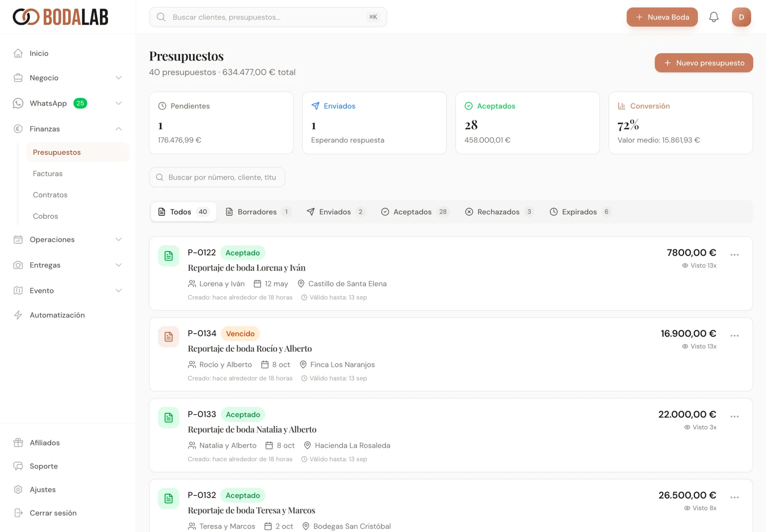The width and height of the screenshot is (766, 532).
Task: Open Reportaje de boda Lorena y Iván
Action: coord(247,268)
